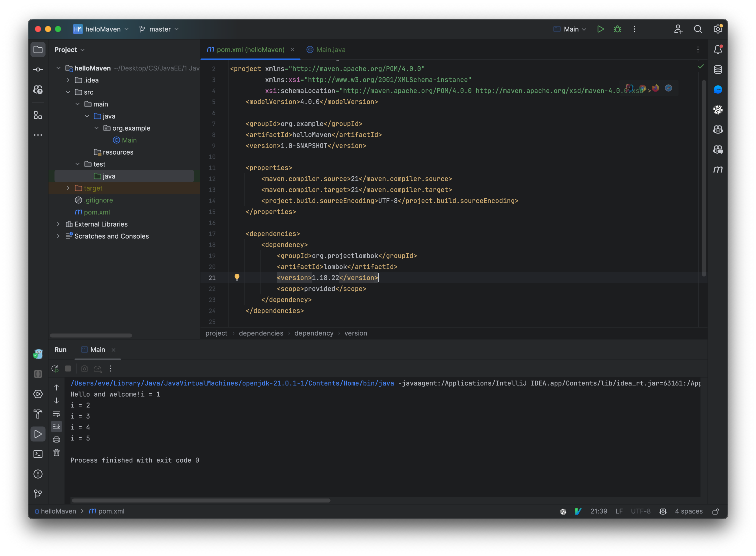Click the run Main button in the toolbar
756x556 pixels.
(x=600, y=29)
